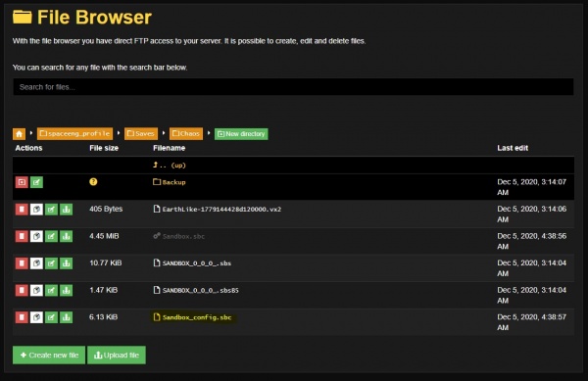This screenshot has width=588, height=381.
Task: Focus the Search for files field
Action: coord(293,87)
